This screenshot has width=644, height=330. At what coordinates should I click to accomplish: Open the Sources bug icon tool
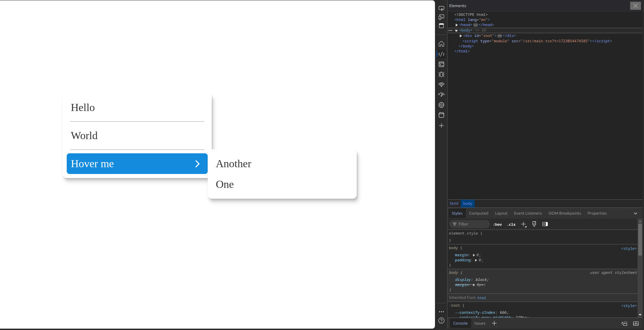(x=441, y=74)
